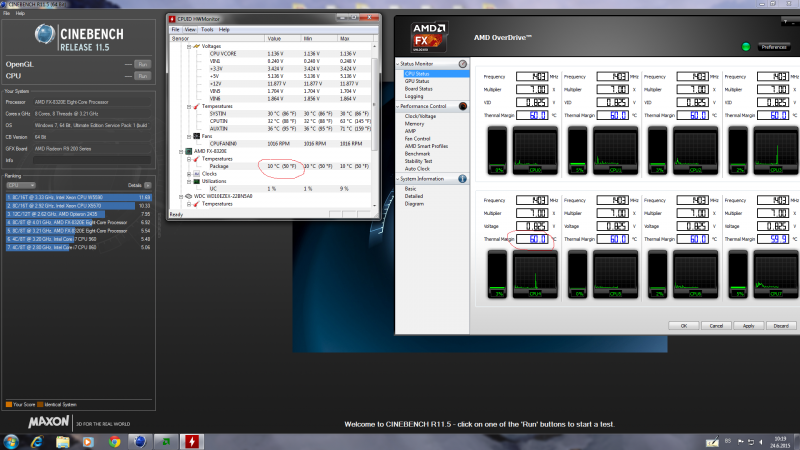Open Windows Media Player from the taskbar
This screenshot has height=450, width=800.
[x=88, y=441]
